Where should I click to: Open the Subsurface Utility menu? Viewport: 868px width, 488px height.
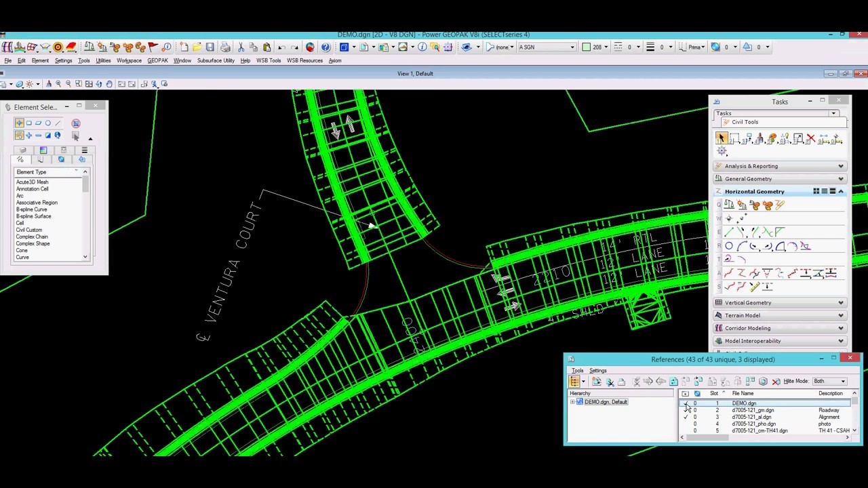(216, 61)
